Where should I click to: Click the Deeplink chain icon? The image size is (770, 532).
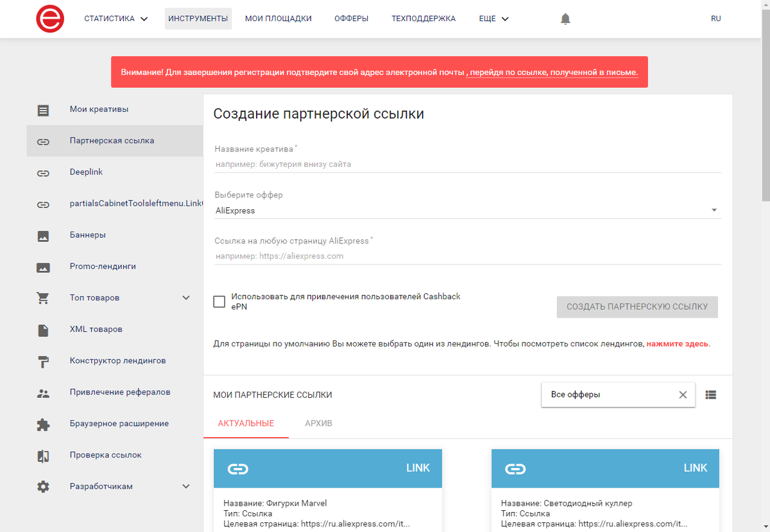(x=43, y=173)
